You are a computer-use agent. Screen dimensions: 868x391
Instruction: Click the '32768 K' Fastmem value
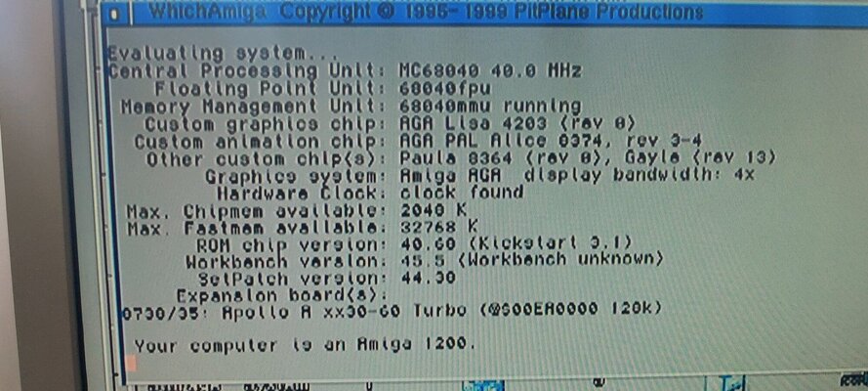click(438, 227)
